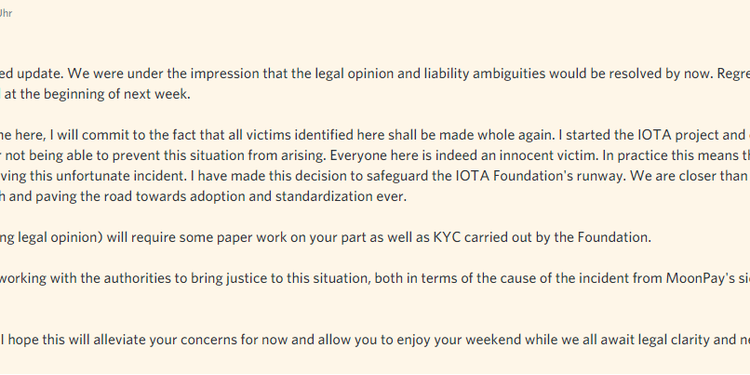750x375 pixels.
Task: Click the 'Uhr' message timestamp
Action: coord(5,13)
